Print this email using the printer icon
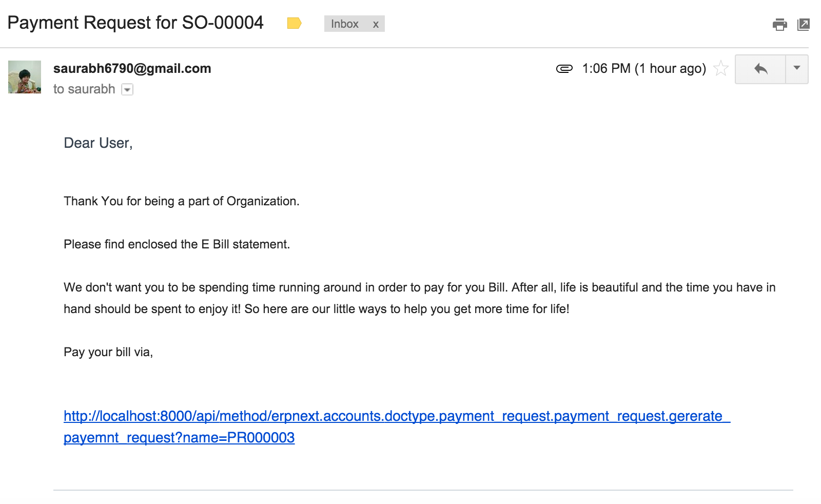The image size is (821, 504). coord(779,24)
